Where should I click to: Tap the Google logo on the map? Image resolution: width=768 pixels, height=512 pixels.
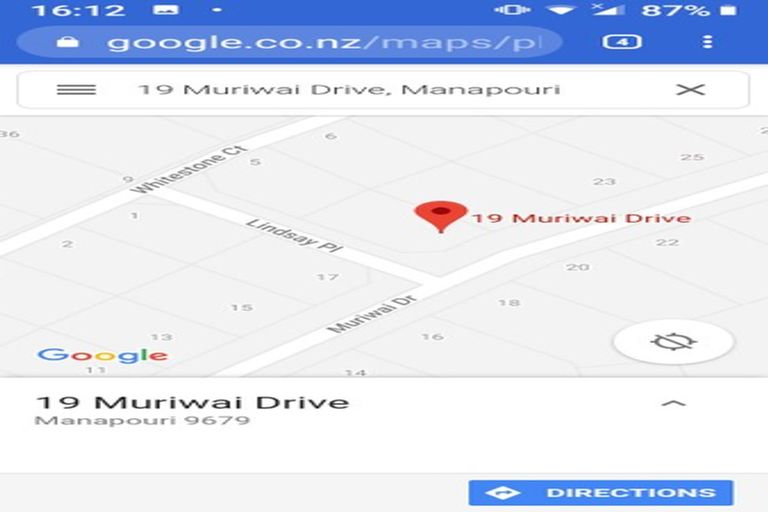103,356
